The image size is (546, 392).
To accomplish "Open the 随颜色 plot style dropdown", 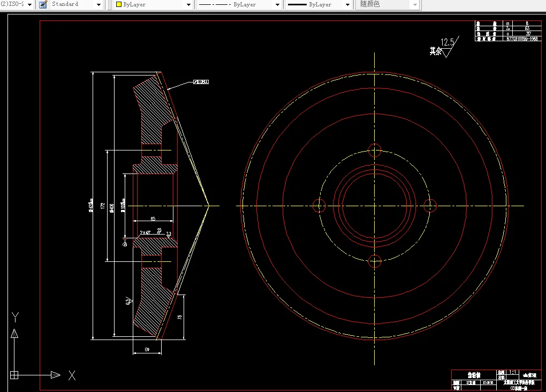I will coord(415,4).
